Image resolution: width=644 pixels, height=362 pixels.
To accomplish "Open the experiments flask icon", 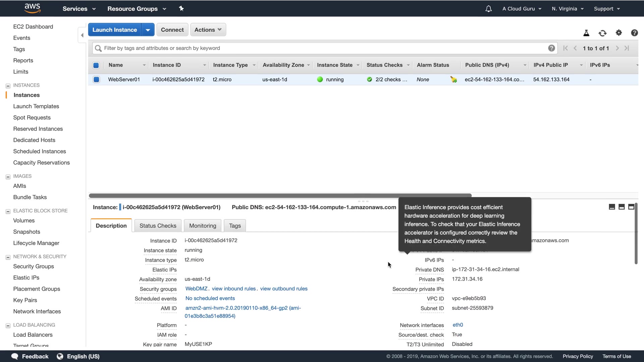I will coord(586,33).
